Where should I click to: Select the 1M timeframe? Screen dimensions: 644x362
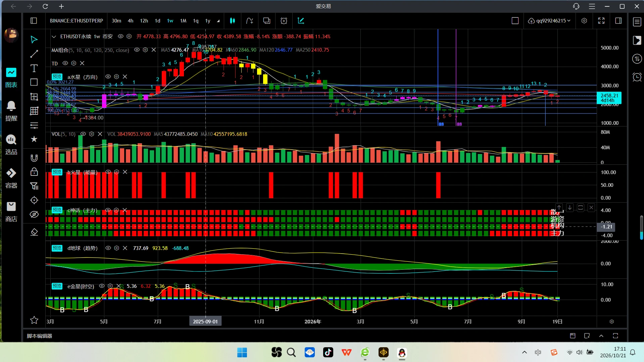tap(183, 21)
